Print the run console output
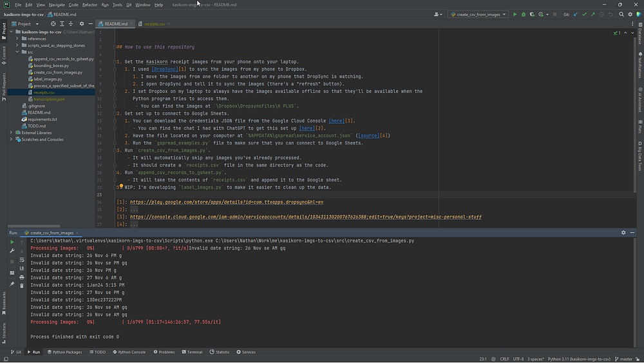 [x=21, y=277]
